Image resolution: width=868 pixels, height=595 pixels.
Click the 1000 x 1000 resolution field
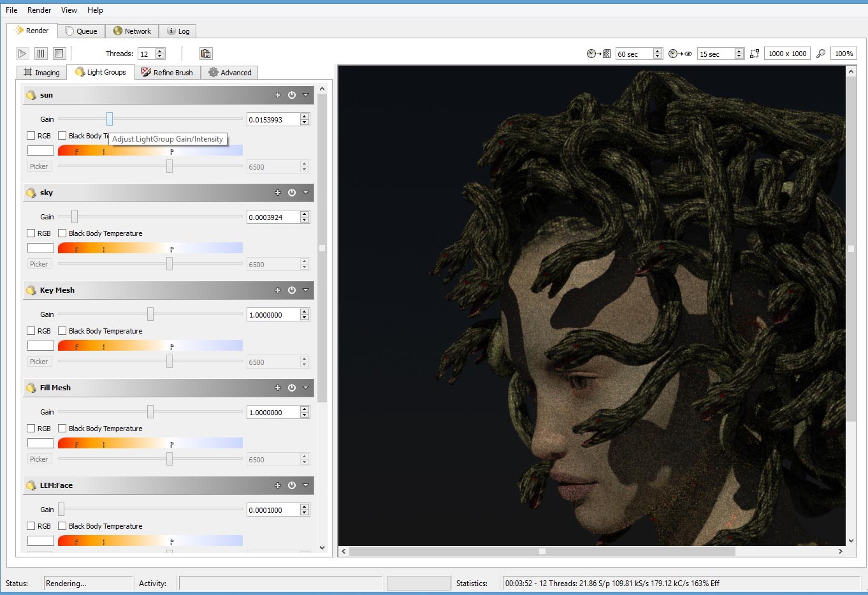788,54
